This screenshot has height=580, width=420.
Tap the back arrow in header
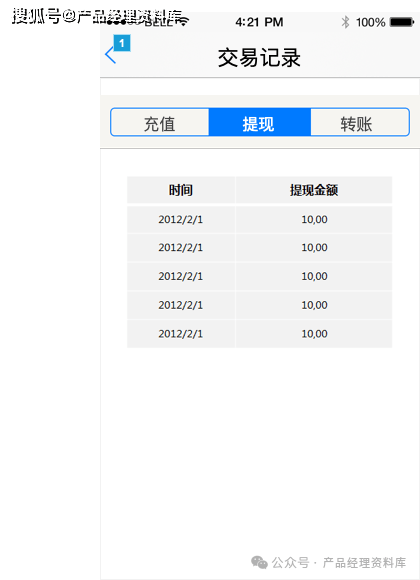click(110, 55)
